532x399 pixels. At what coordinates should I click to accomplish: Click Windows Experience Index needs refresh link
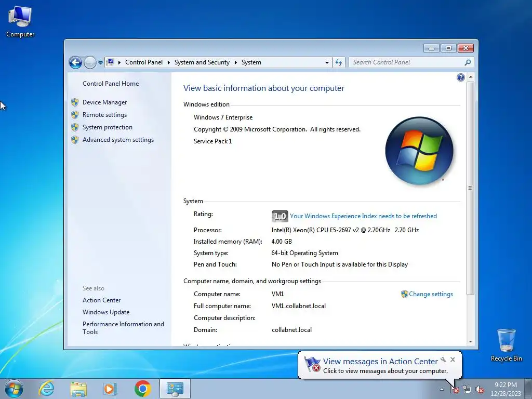[x=363, y=216]
